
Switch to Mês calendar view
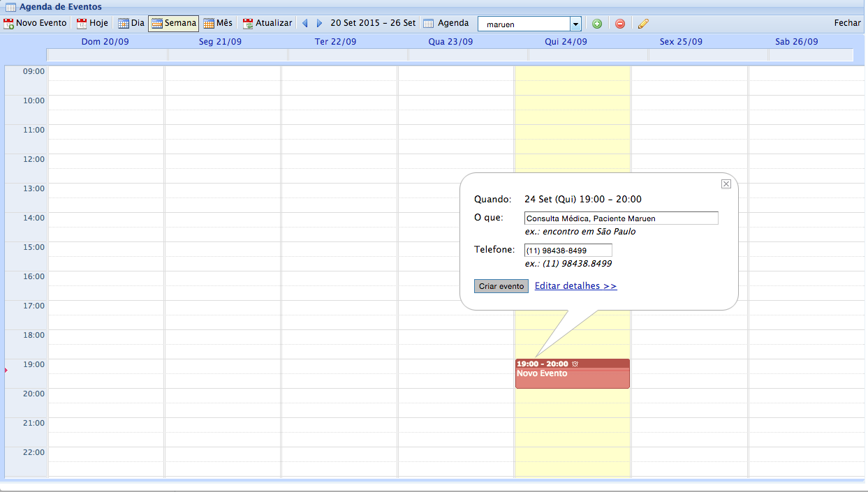[x=218, y=23]
